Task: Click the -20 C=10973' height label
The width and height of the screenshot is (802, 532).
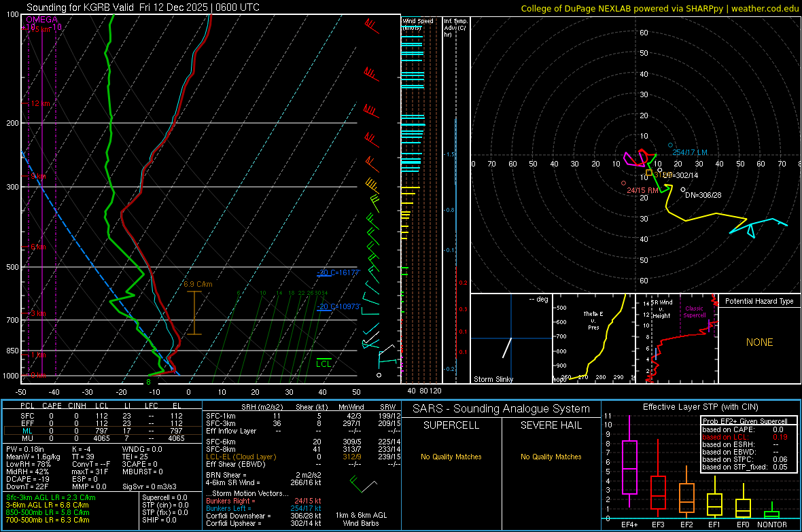Action: [338, 306]
